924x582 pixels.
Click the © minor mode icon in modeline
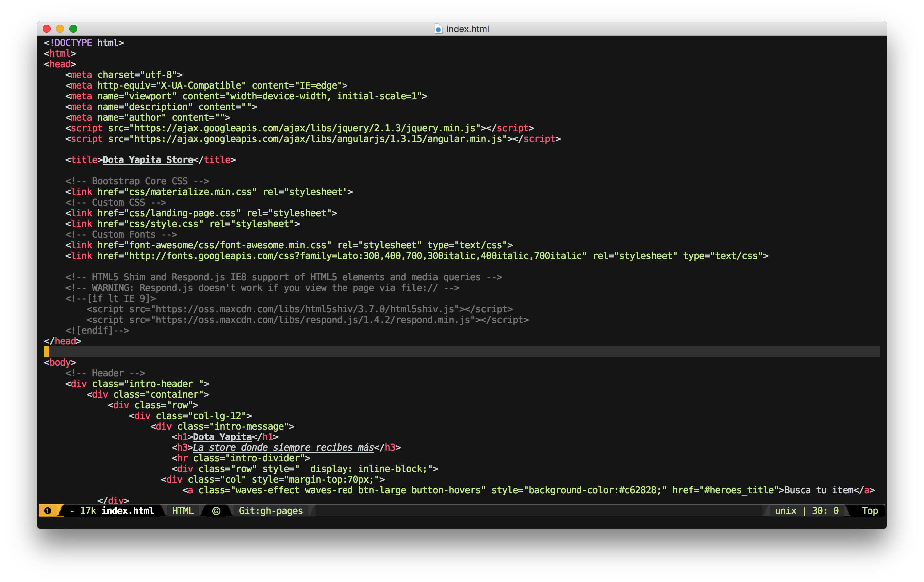tap(216, 511)
